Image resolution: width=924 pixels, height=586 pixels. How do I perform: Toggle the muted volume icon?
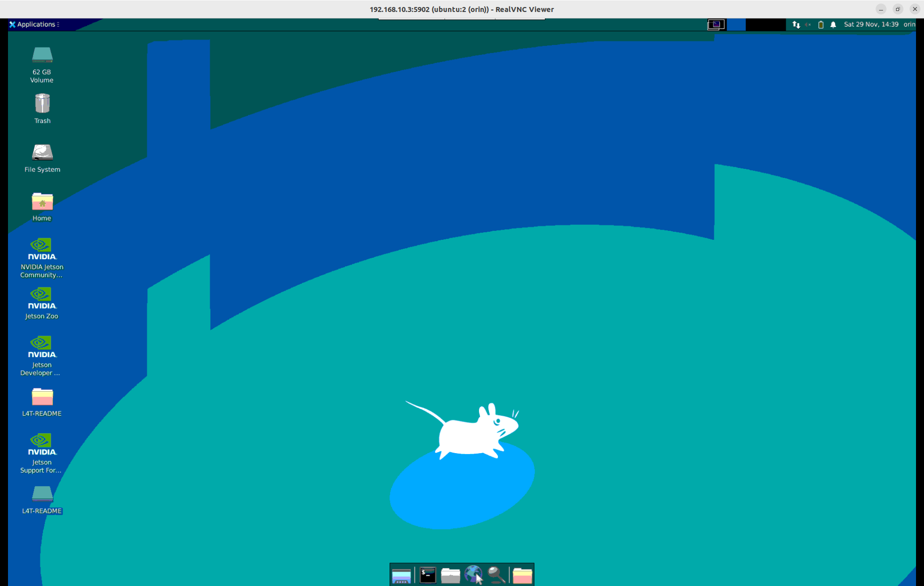(x=808, y=24)
